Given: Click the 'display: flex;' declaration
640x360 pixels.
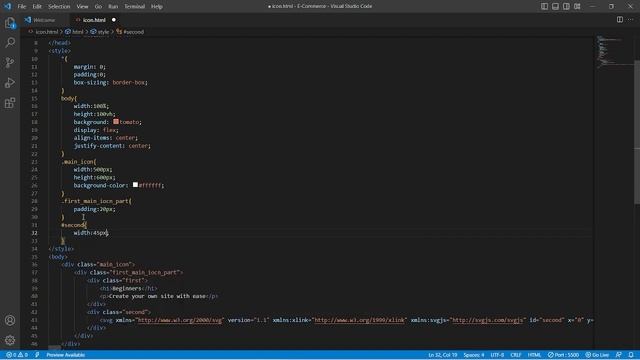Looking at the screenshot, I should click(x=96, y=130).
